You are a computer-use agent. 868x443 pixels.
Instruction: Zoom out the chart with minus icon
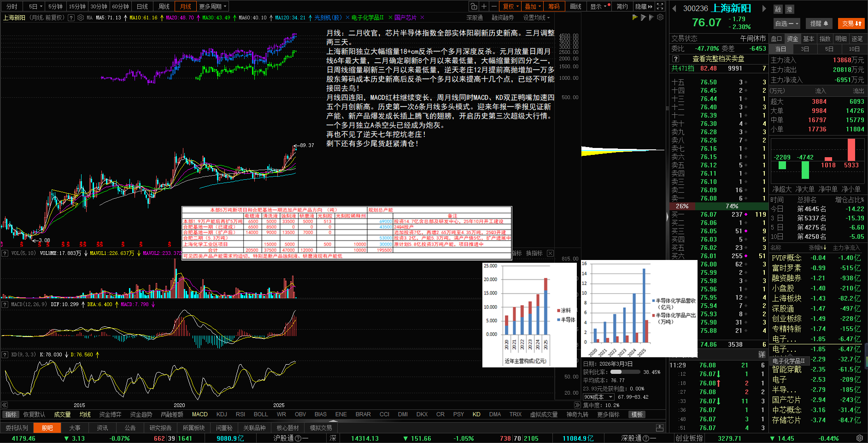[x=494, y=6]
